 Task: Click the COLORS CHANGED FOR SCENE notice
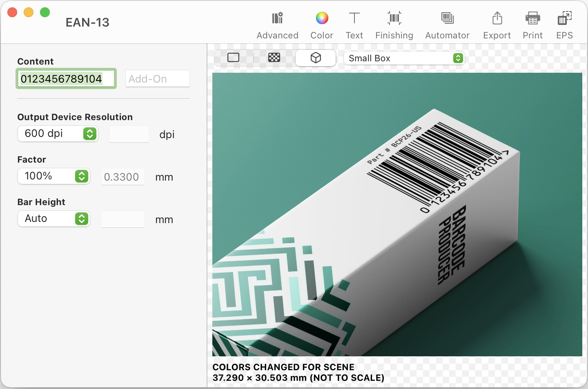pyautogui.click(x=283, y=367)
